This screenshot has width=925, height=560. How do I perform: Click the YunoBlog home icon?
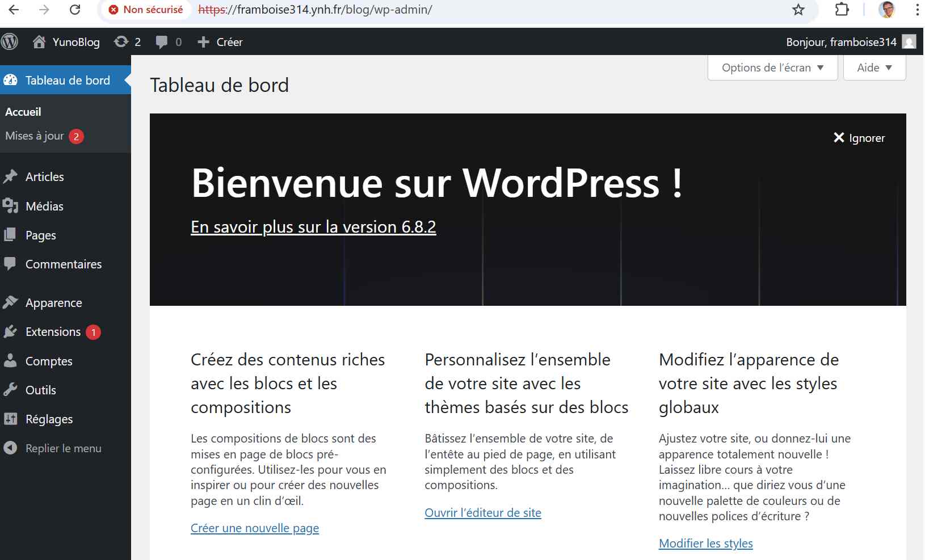tap(39, 42)
